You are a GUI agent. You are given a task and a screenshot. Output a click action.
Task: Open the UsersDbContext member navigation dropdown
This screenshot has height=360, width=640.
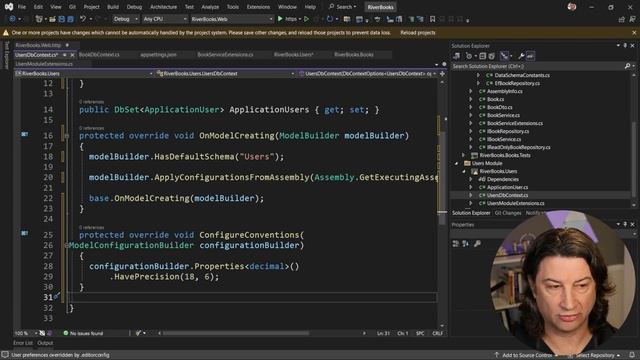coord(367,73)
